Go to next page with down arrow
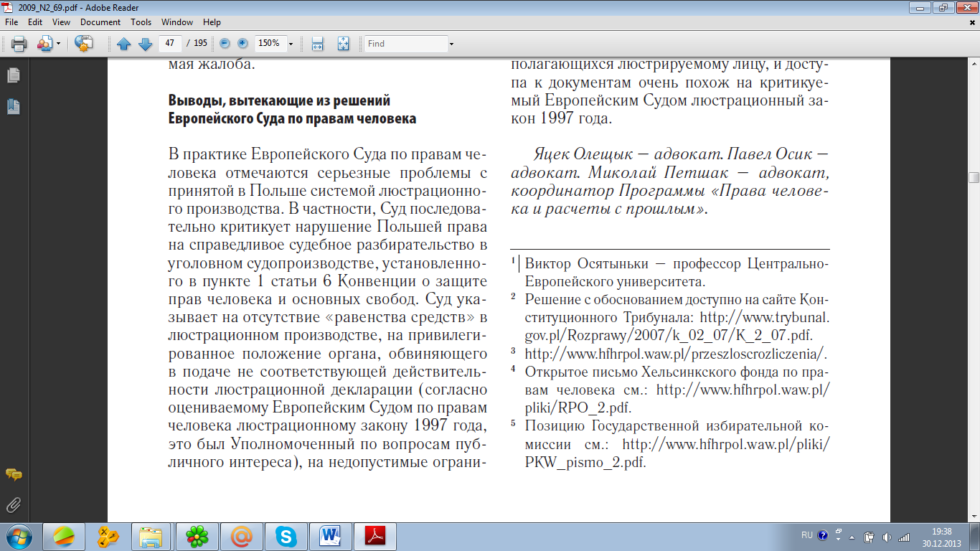Viewport: 980px width, 551px height. tap(145, 44)
